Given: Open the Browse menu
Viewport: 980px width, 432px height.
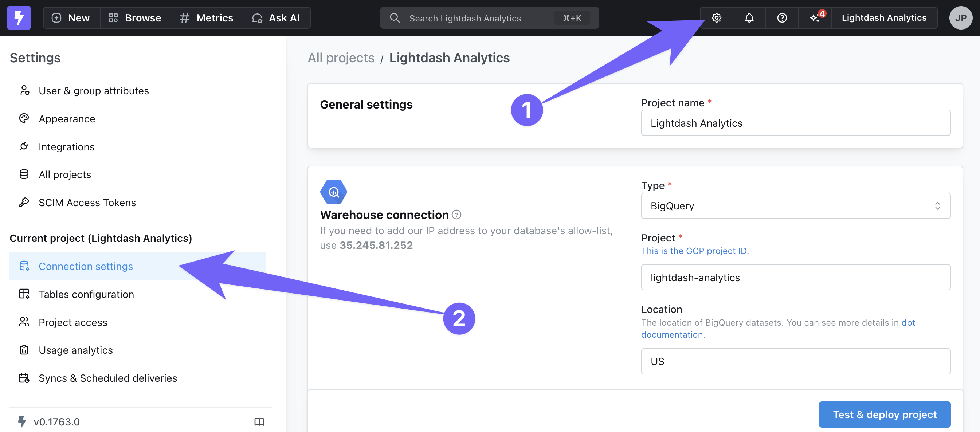Looking at the screenshot, I should click(135, 18).
